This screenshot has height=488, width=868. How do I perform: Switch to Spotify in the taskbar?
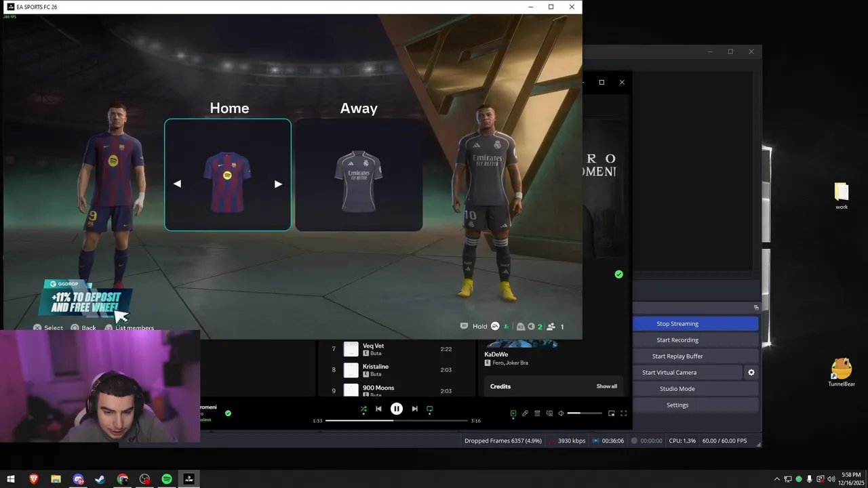point(167,479)
